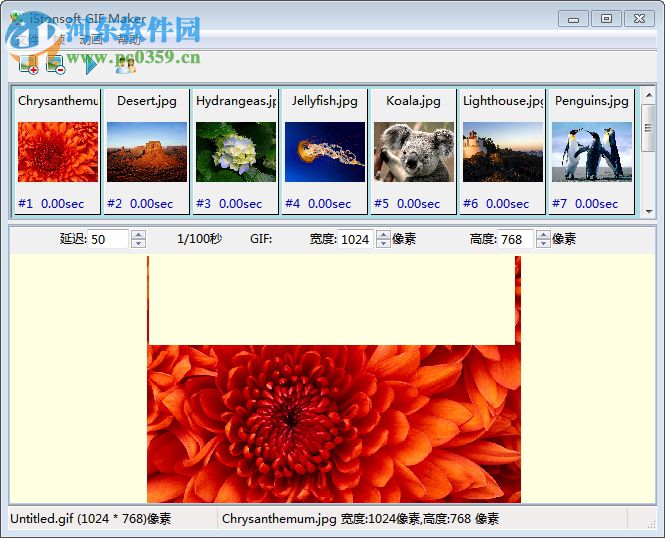Click the play animation preview icon

pos(90,65)
